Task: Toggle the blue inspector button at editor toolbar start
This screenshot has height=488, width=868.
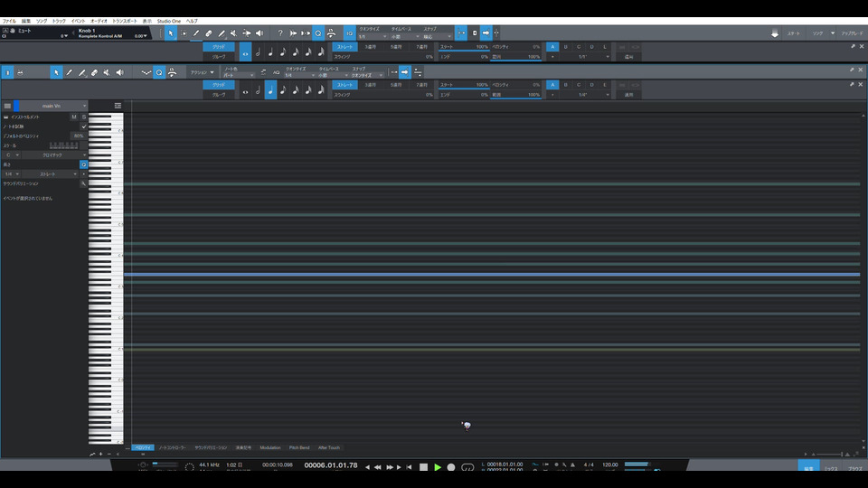Action: (7, 72)
